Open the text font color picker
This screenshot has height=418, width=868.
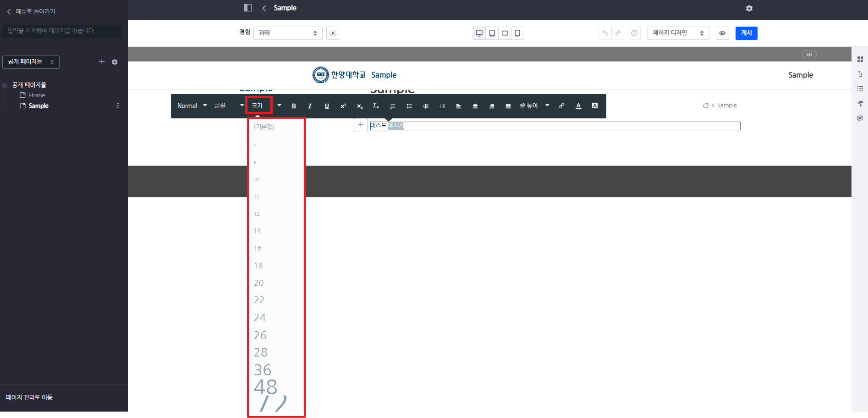pos(578,106)
